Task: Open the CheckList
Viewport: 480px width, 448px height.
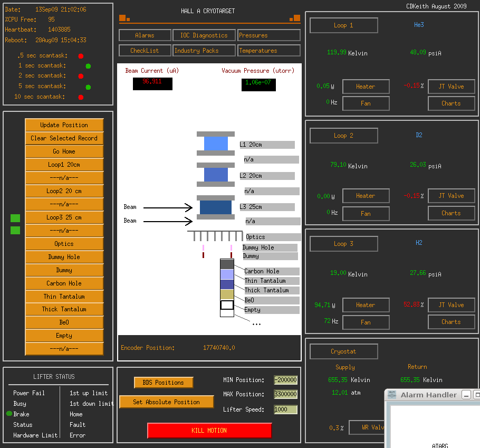Action: 145,51
